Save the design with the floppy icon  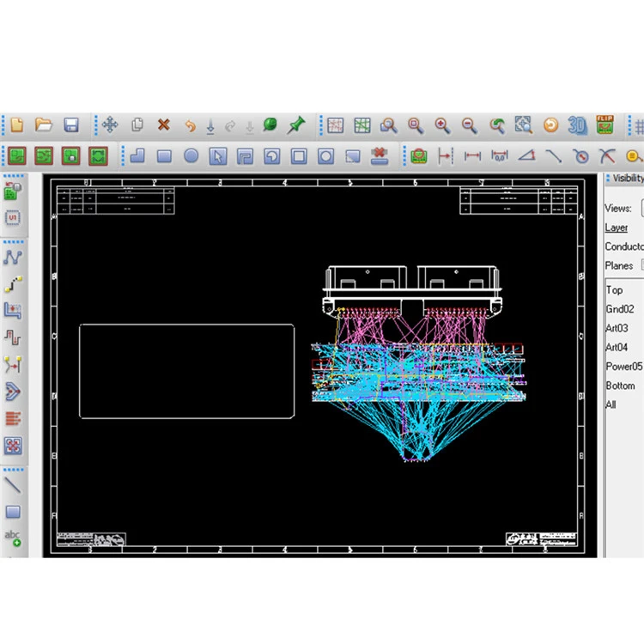pos(71,125)
